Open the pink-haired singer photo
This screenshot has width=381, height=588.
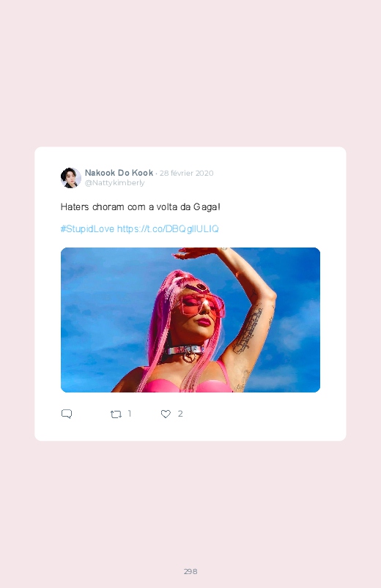190,320
